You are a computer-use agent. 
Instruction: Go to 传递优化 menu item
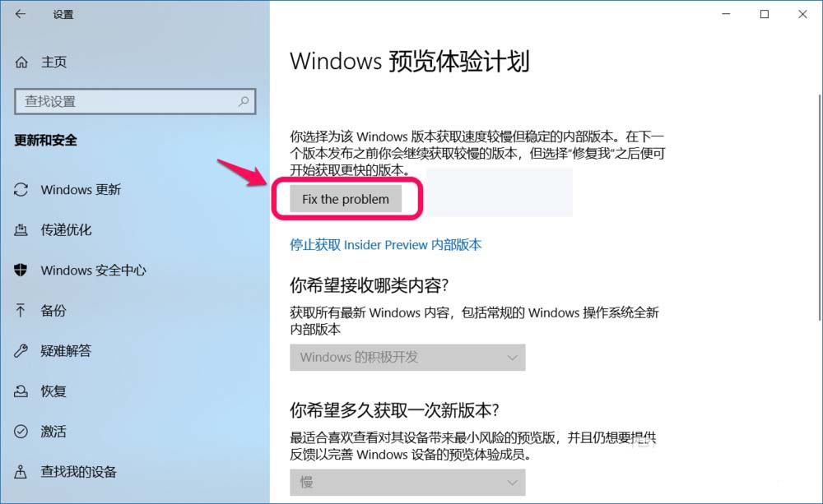tap(66, 229)
